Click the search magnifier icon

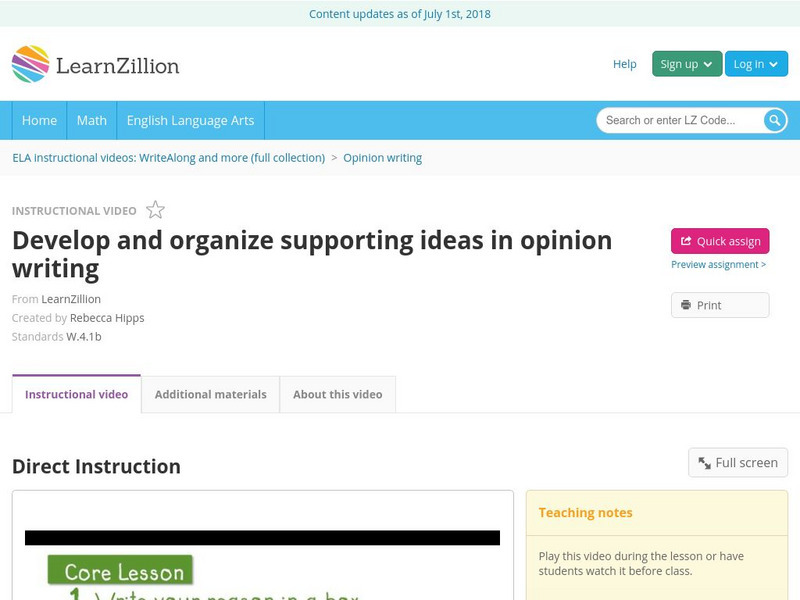[x=775, y=120]
